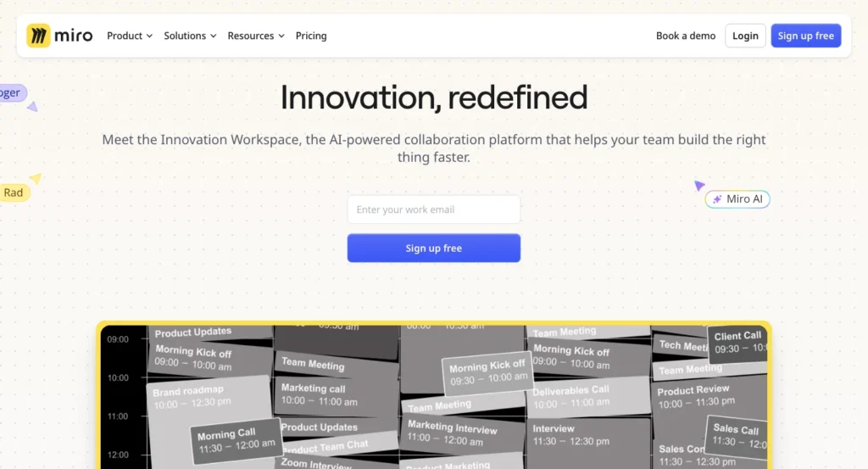The image size is (868, 469).
Task: Click the Miro AI sparkle badge
Action: pyautogui.click(x=737, y=199)
